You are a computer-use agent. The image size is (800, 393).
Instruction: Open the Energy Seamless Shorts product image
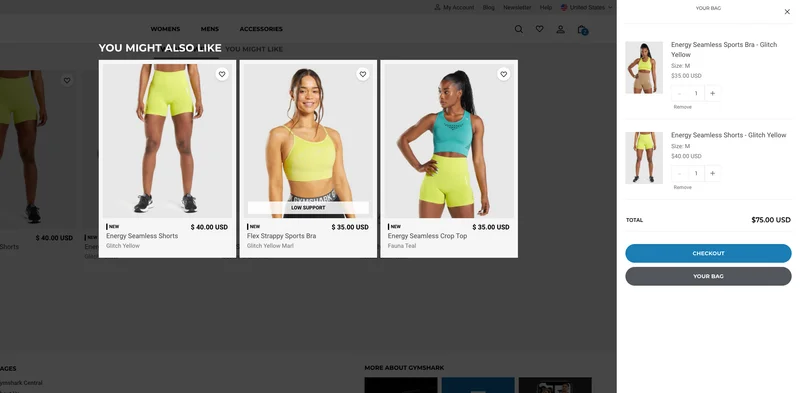(x=167, y=141)
